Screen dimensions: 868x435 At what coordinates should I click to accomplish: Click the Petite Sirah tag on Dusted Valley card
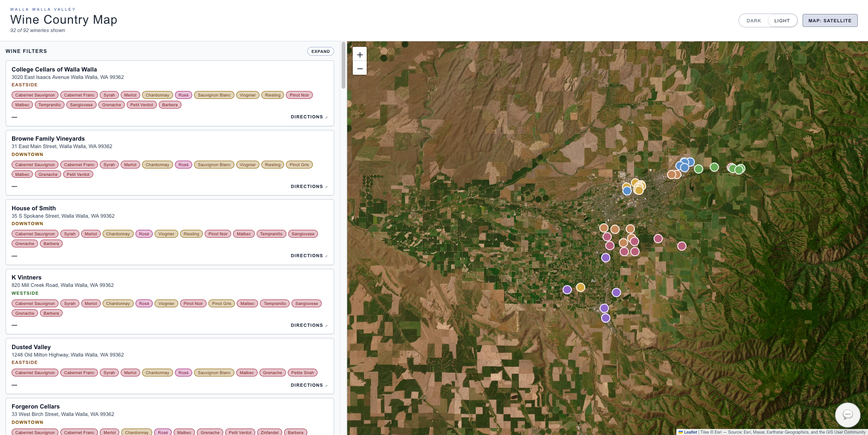(x=303, y=373)
